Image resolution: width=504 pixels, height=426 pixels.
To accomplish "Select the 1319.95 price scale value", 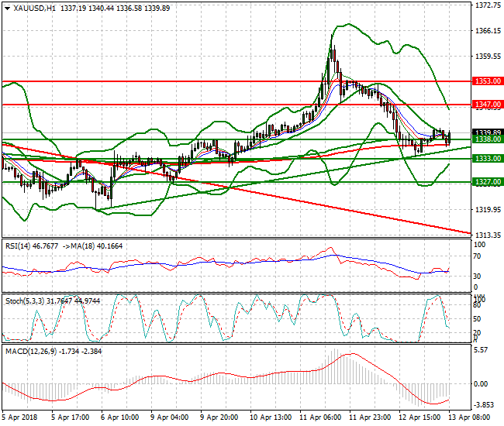I will point(488,210).
